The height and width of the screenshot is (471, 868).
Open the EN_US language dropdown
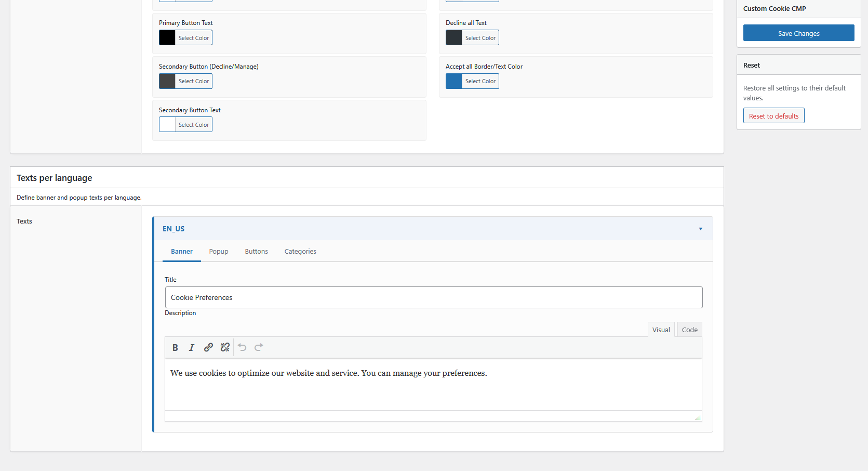173,229
